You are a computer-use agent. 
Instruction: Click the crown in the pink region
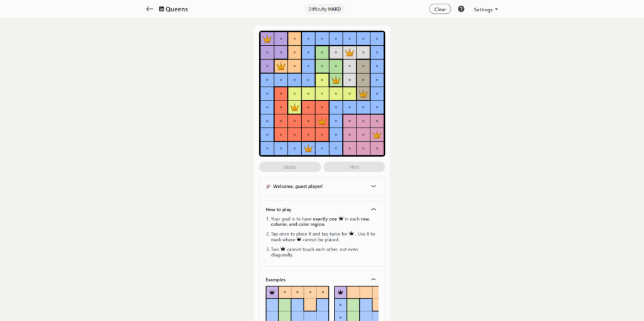pos(377,134)
